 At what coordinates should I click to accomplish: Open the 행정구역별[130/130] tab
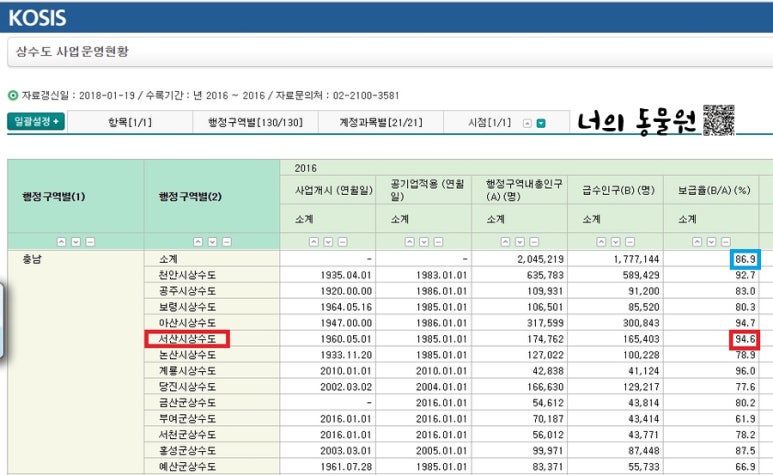tap(255, 122)
